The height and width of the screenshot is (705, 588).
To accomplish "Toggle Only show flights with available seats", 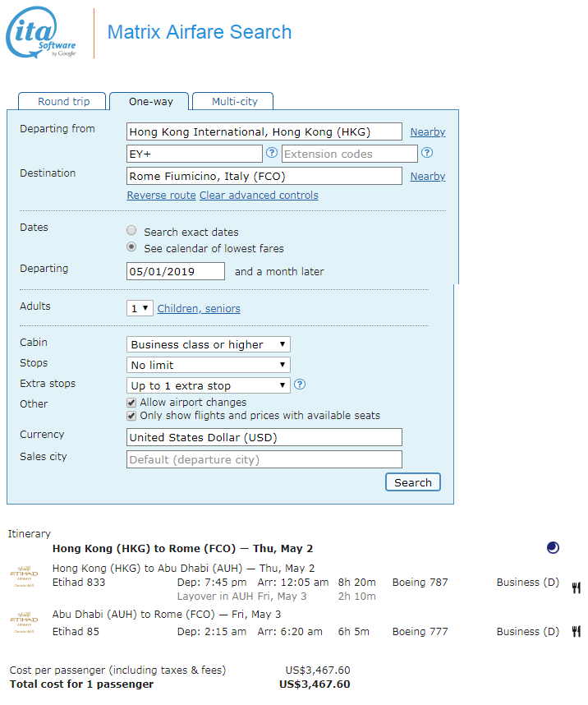I will [x=131, y=416].
